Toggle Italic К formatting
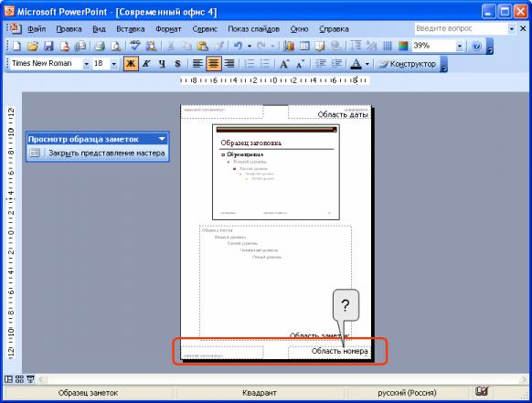The height and width of the screenshot is (403, 532). pos(146,64)
